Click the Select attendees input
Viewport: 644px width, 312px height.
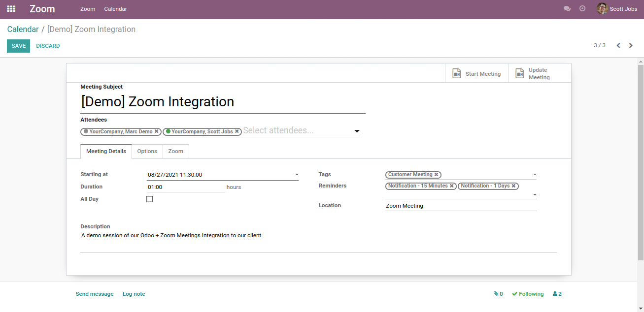(x=297, y=131)
